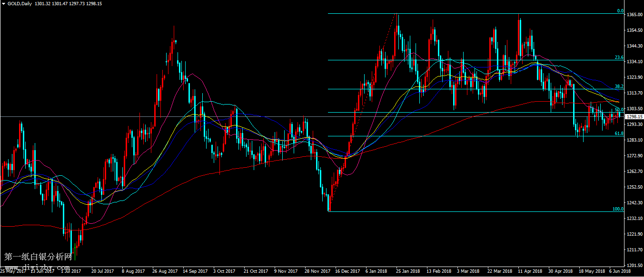
Task: Click the 11 Apr 2018 date label
Action: click(530, 271)
